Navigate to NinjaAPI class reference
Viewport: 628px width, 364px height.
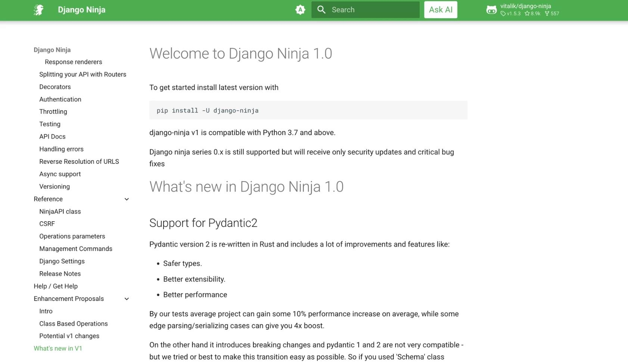pyautogui.click(x=60, y=211)
